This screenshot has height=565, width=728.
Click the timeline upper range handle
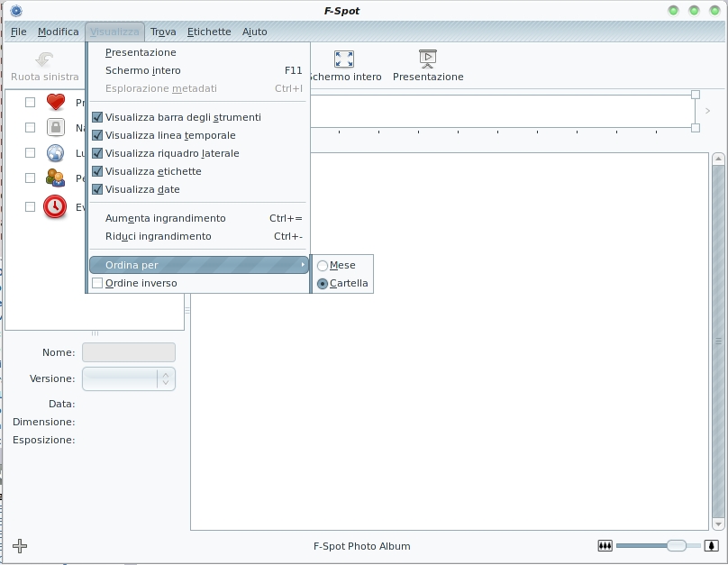[x=695, y=95]
